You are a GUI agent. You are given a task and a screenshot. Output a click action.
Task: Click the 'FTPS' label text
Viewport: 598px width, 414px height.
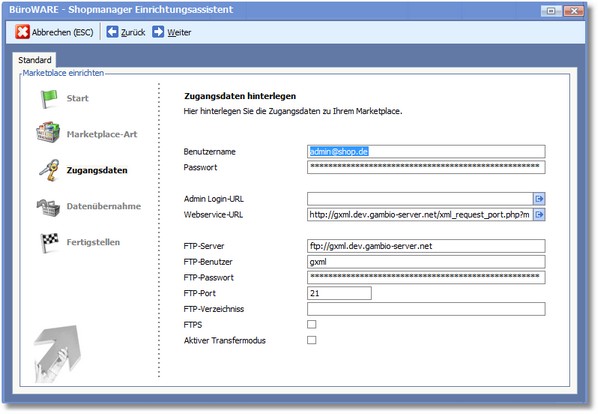[x=193, y=325]
